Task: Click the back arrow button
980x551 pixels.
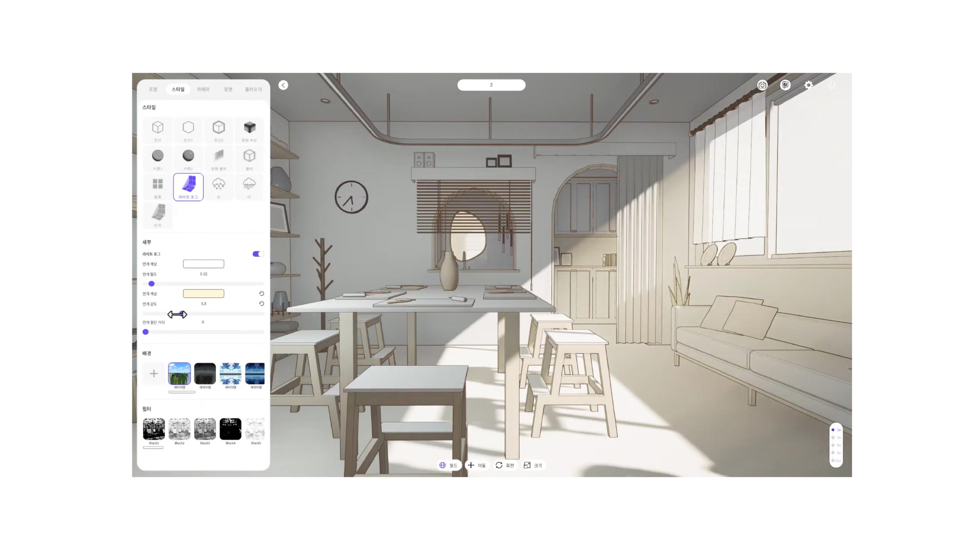Action: pyautogui.click(x=283, y=85)
